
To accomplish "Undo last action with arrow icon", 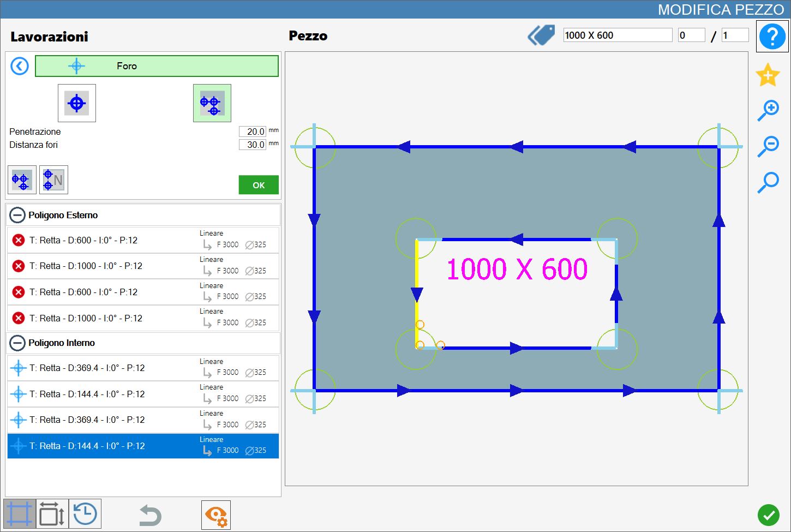I will [x=150, y=515].
